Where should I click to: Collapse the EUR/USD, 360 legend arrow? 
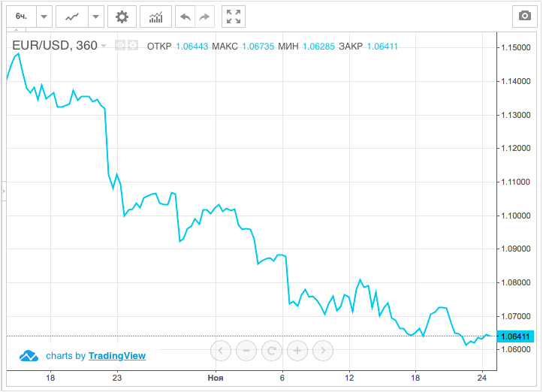(105, 46)
